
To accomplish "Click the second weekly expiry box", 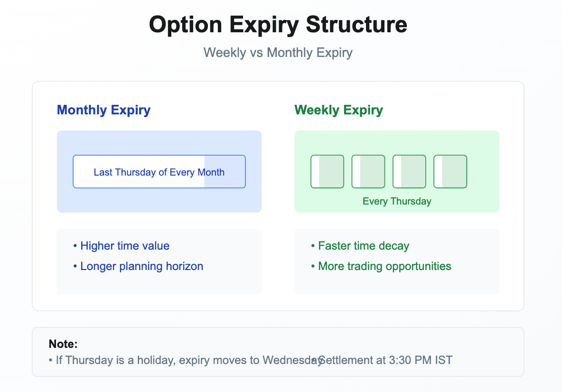I will click(368, 171).
